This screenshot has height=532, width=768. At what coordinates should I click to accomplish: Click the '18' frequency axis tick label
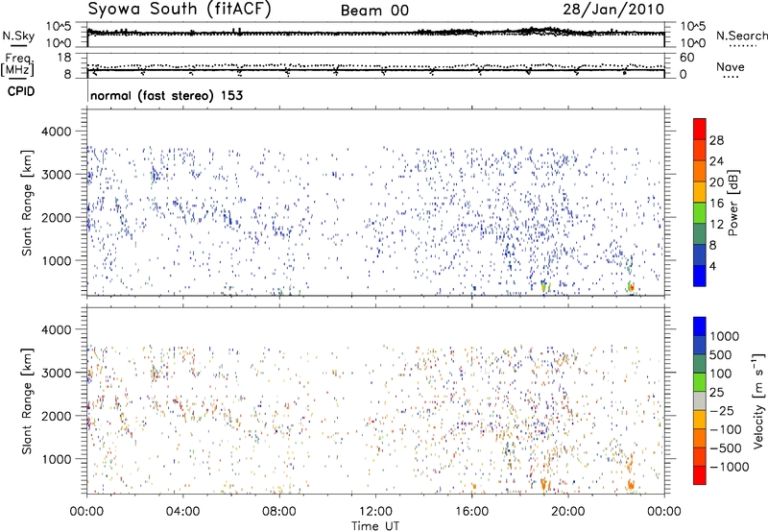pos(64,58)
